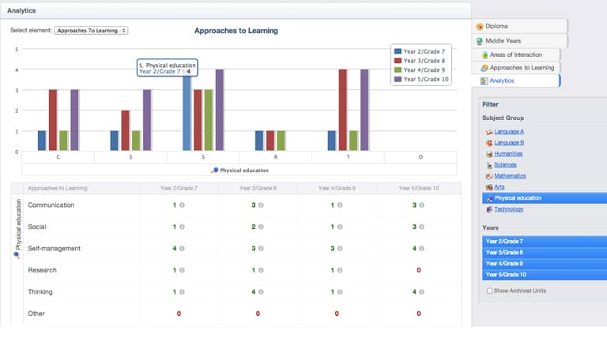The image size is (607, 364).
Task: Click info icon for Thinking Year 3/Grade 8
Action: click(261, 291)
